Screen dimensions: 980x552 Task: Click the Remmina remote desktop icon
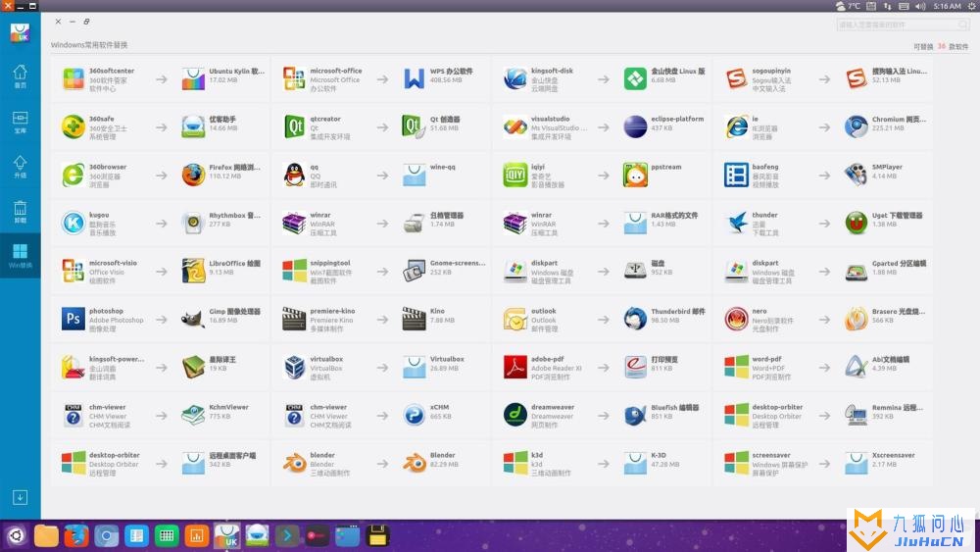(x=856, y=415)
